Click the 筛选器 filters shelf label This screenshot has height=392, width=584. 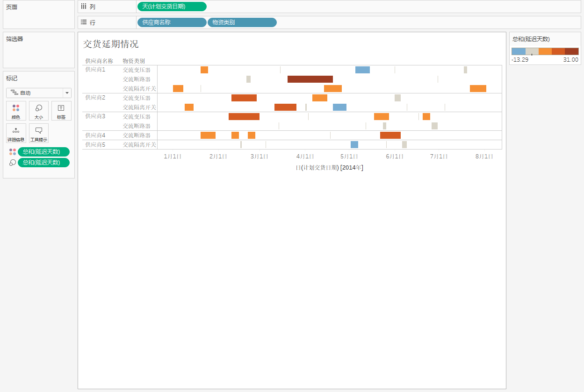point(14,39)
